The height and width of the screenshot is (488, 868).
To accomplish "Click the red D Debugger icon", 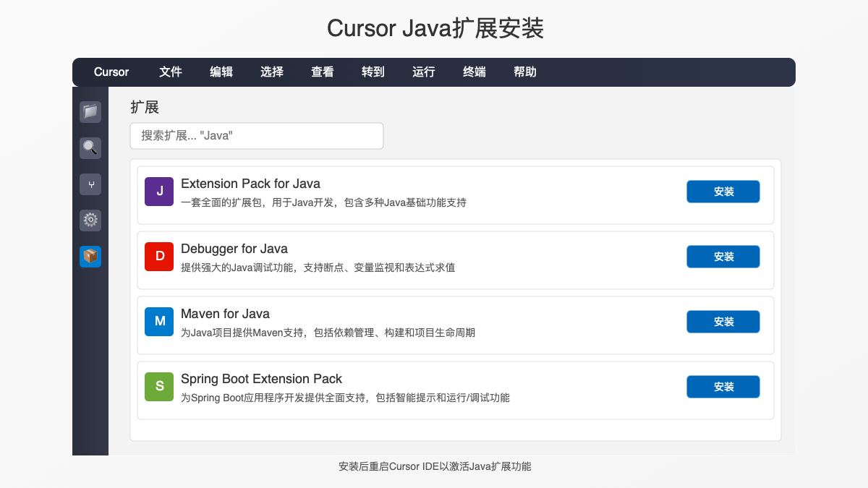I will click(x=159, y=257).
